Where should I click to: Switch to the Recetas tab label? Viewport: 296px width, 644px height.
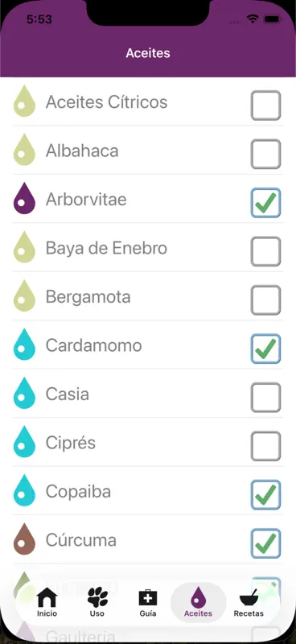tap(249, 613)
